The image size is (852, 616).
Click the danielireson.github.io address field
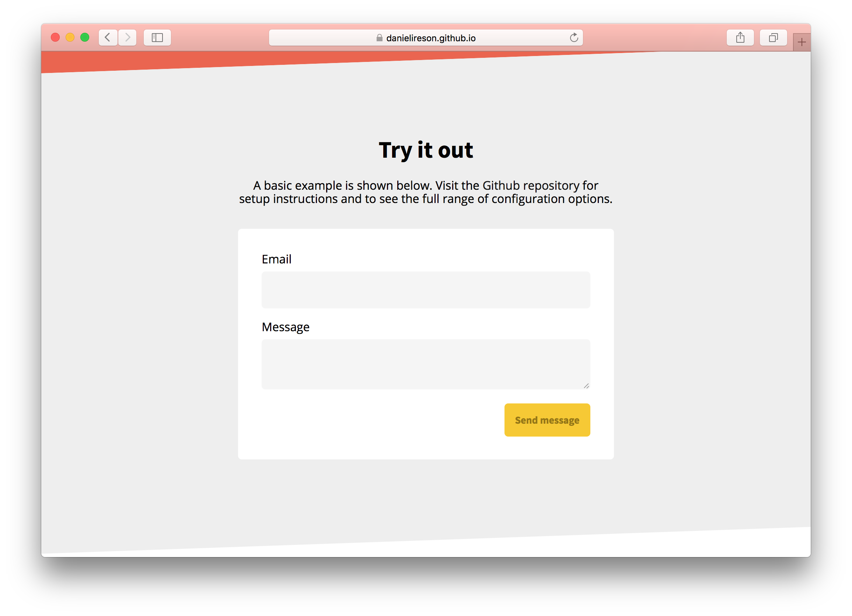pyautogui.click(x=430, y=38)
